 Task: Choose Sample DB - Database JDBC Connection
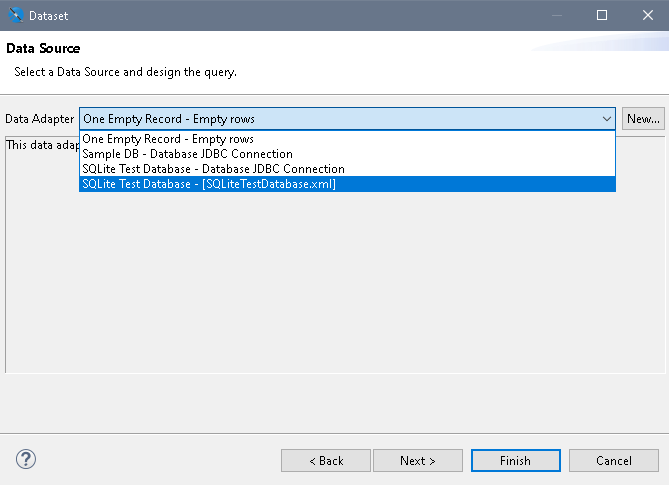click(x=187, y=154)
